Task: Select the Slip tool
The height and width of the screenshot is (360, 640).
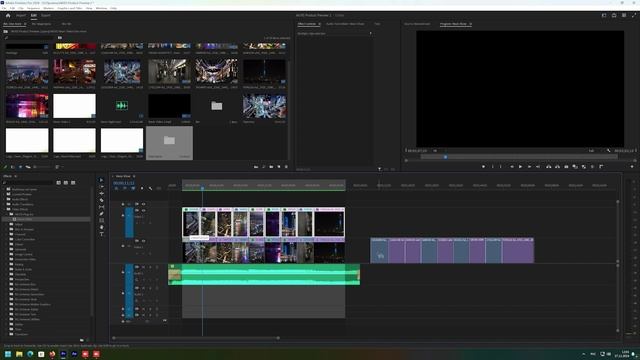Action: (101, 207)
